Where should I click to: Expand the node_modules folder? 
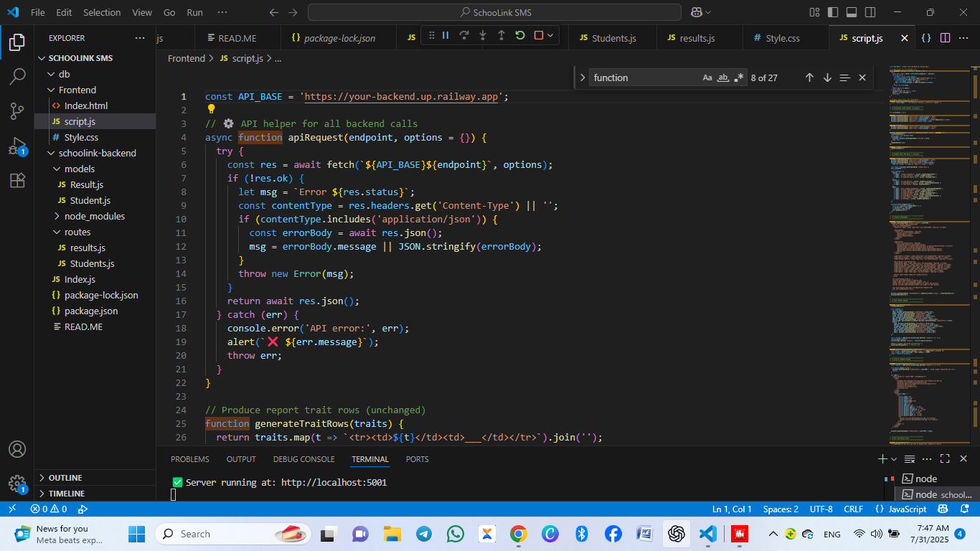point(94,216)
